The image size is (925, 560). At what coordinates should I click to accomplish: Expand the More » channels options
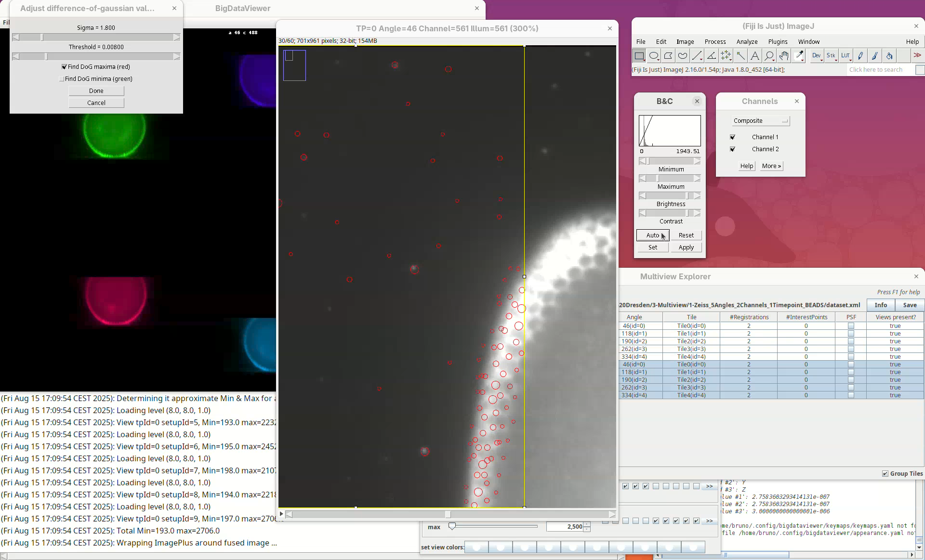point(771,166)
